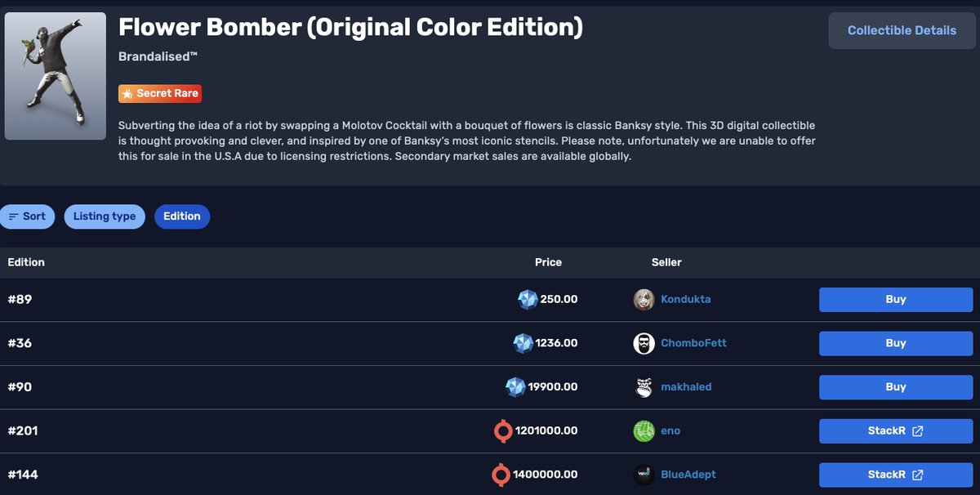Open eno's seller profile

(x=670, y=431)
